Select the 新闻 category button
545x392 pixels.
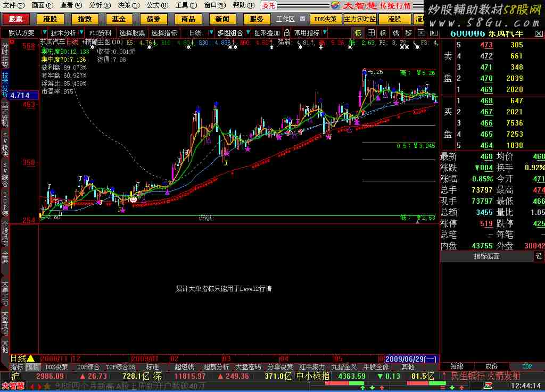pyautogui.click(x=222, y=19)
